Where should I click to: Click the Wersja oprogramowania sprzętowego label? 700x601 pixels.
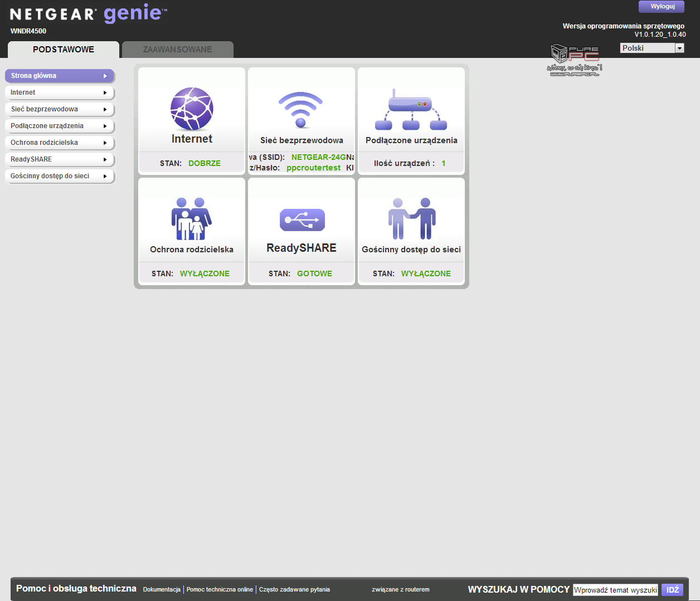click(x=624, y=26)
